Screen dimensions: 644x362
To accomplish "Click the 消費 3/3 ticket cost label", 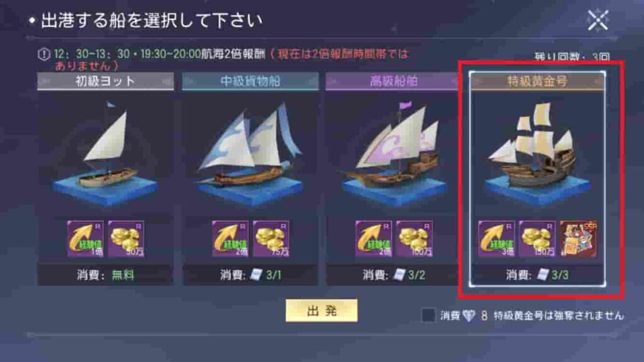I will [537, 275].
